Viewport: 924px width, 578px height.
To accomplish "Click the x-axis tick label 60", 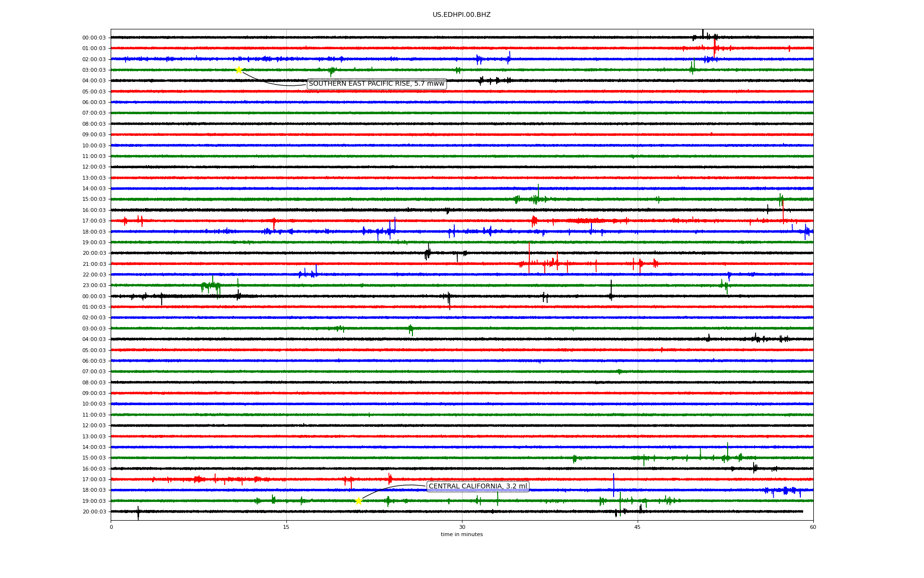I will [813, 527].
